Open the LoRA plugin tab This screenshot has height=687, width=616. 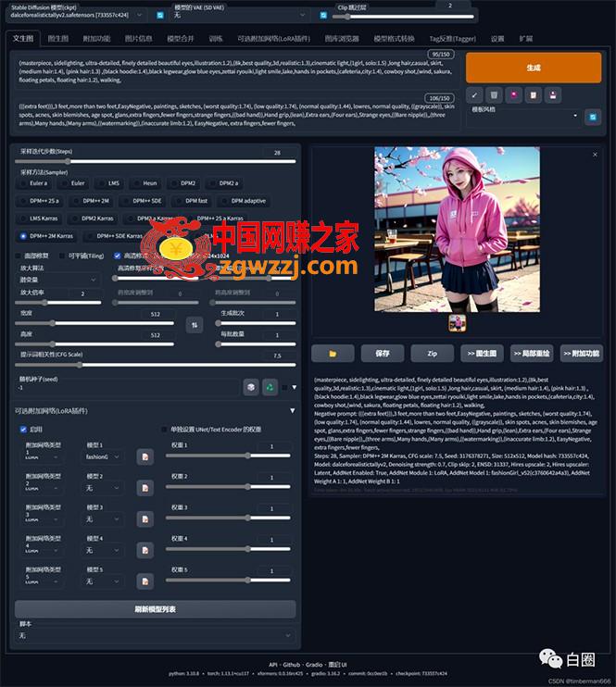(x=273, y=39)
